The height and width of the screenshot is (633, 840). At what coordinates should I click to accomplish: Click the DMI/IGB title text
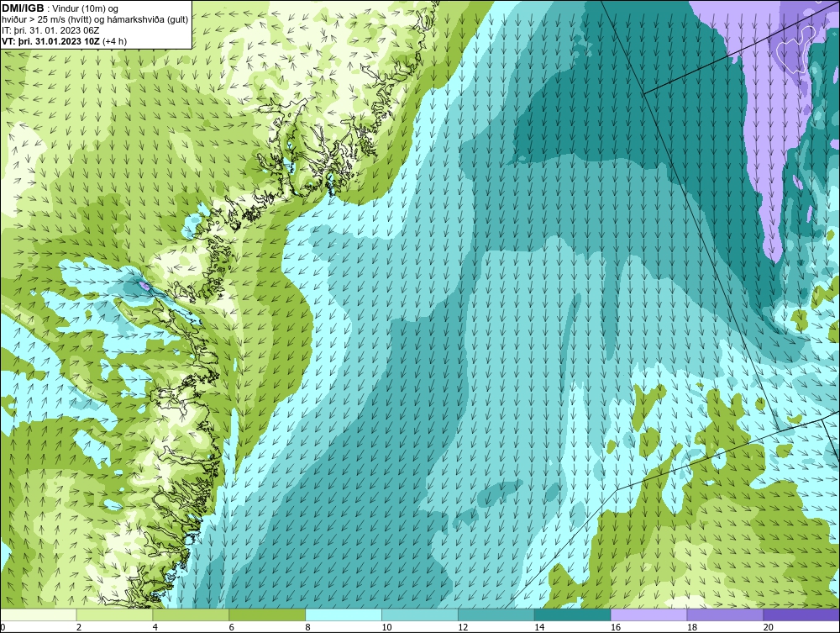click(23, 8)
